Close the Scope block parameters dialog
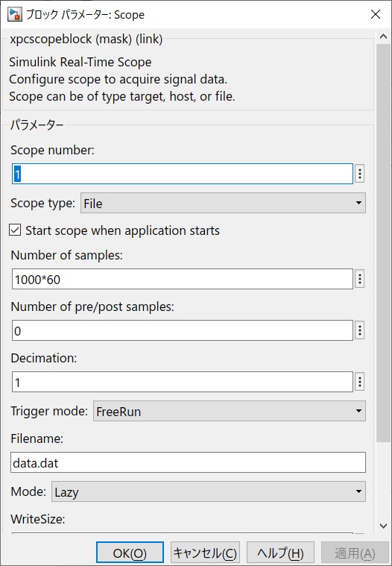The image size is (392, 566). (376, 14)
